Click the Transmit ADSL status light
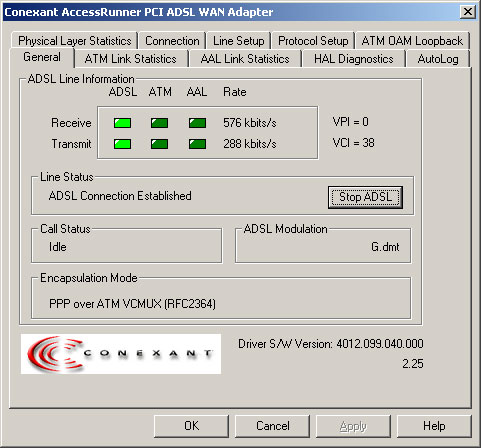The image size is (481, 448). pos(122,144)
